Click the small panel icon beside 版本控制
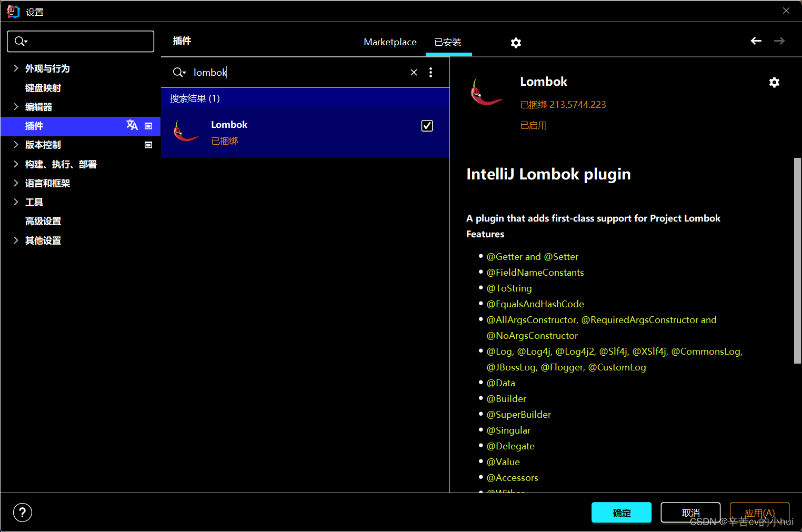 pos(148,145)
